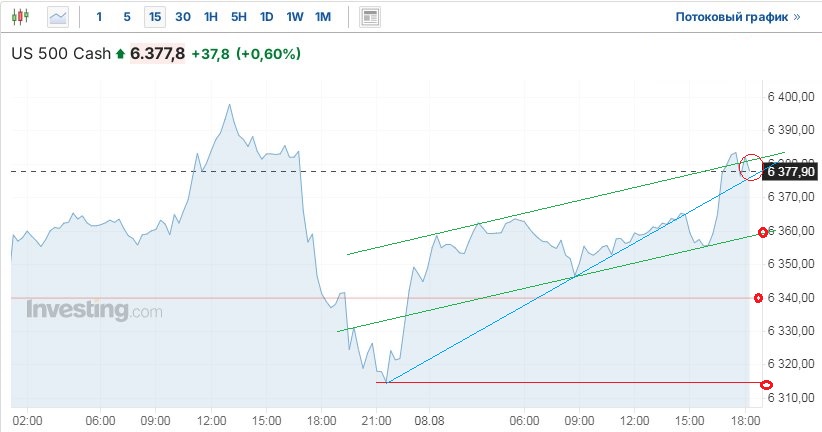This screenshot has width=822, height=432.
Task: Switch to the 1D daily timeframe
Action: point(266,17)
